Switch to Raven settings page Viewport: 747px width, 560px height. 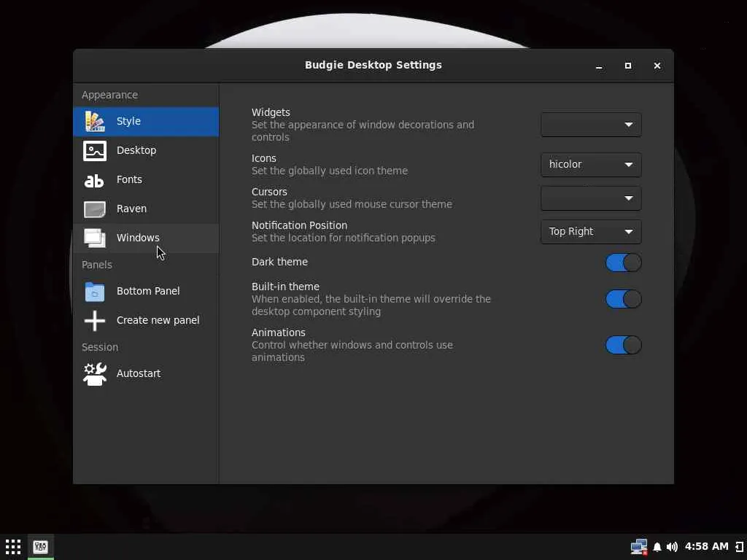point(146,209)
